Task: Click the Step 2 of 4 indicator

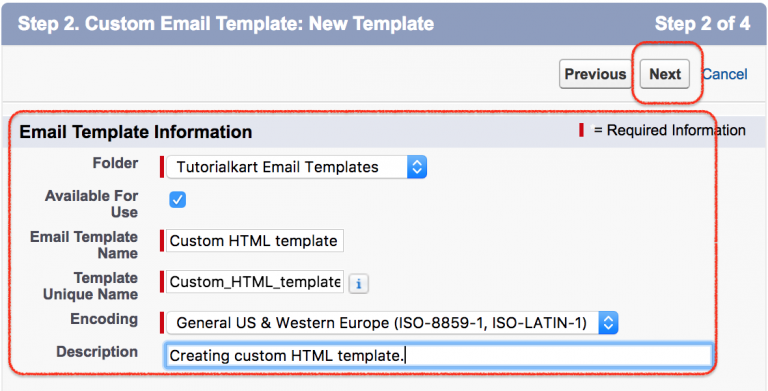Action: click(702, 24)
